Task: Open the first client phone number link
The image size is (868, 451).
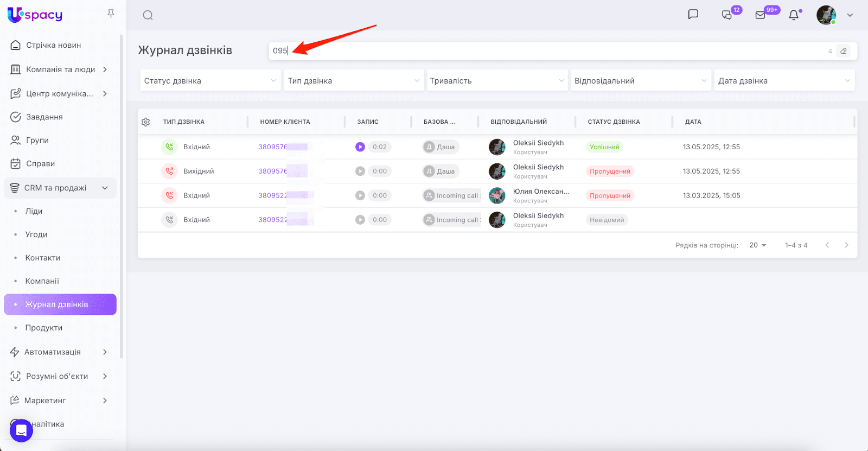Action: (x=273, y=147)
